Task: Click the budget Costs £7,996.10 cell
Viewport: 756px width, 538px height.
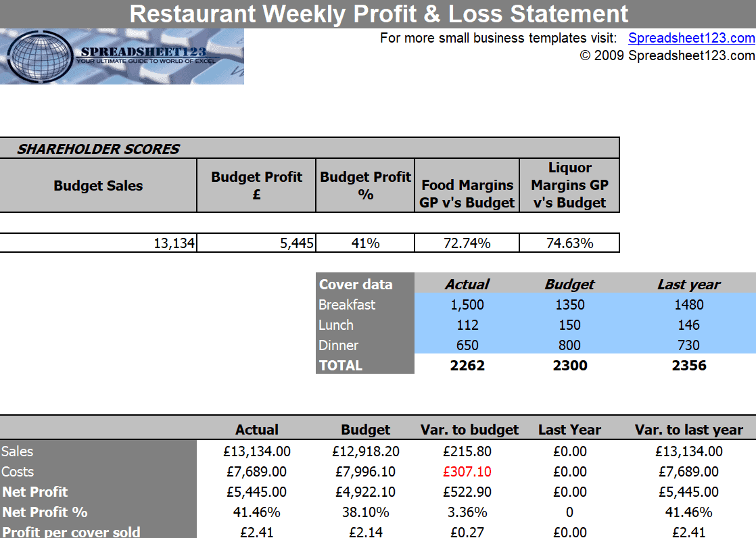Action: tap(365, 472)
